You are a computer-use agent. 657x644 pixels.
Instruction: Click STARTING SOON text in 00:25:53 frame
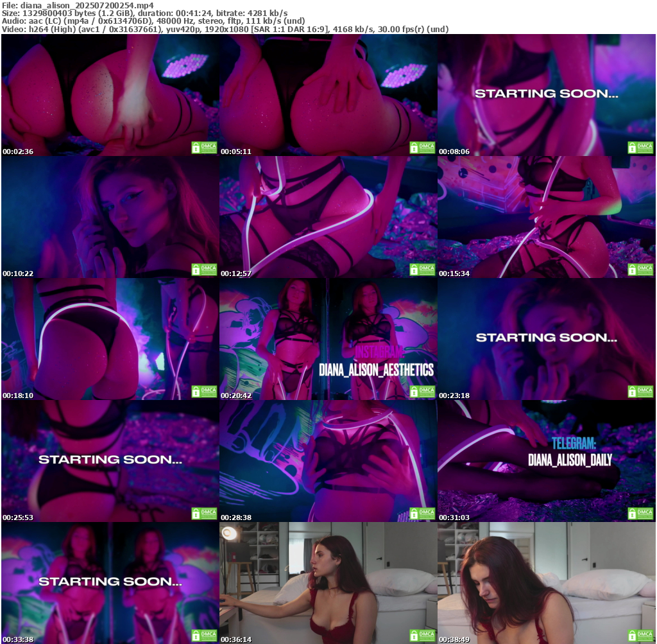coord(110,460)
